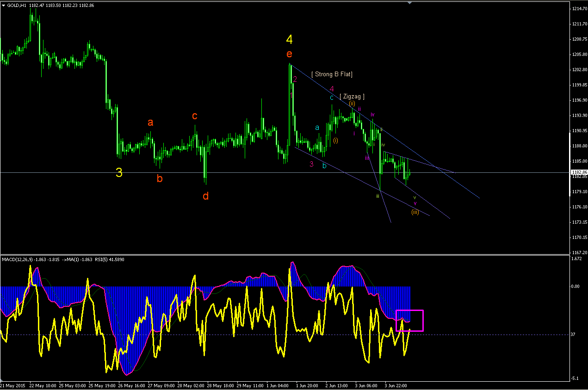The width and height of the screenshot is (588, 390).
Task: Select the red wave 'e' label
Action: point(289,54)
